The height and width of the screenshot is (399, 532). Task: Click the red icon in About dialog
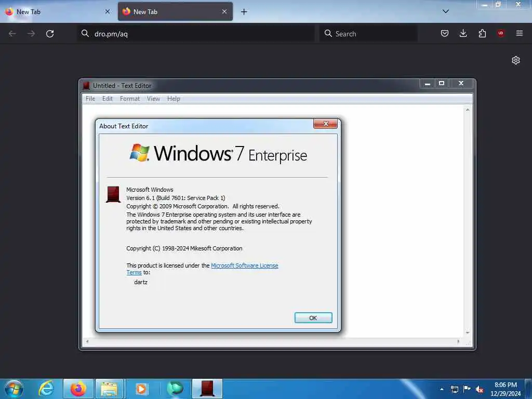pos(113,194)
